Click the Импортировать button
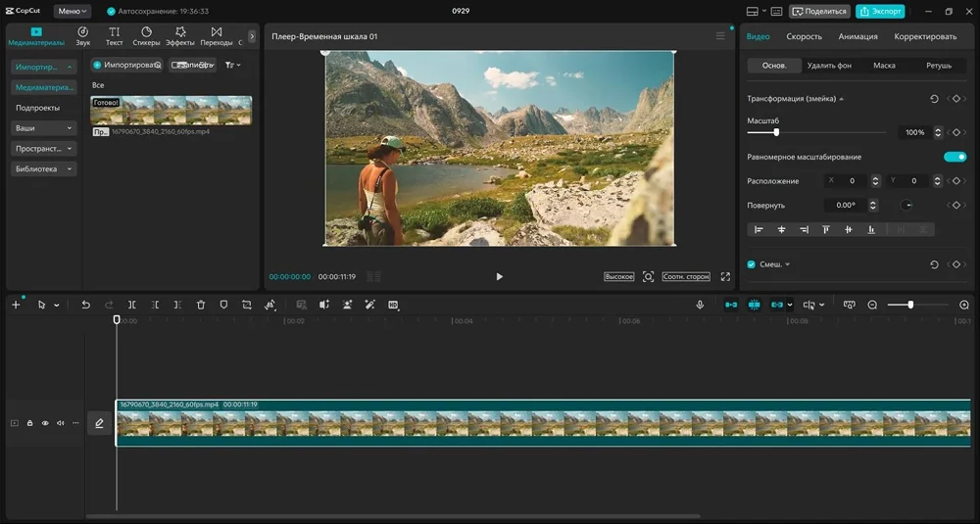The width and height of the screenshot is (980, 524). pyautogui.click(x=126, y=65)
